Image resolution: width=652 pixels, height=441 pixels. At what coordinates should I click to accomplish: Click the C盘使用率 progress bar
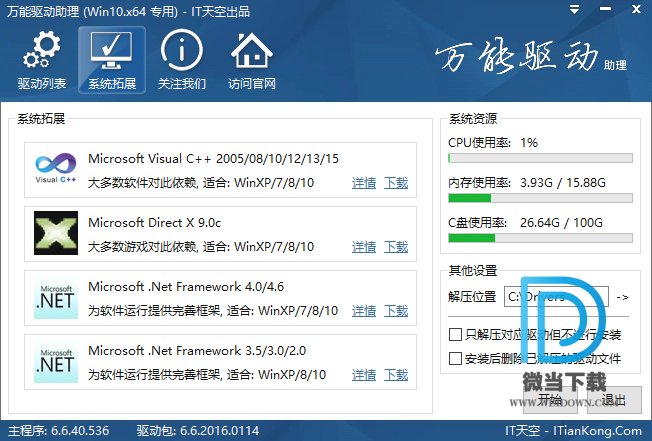point(540,238)
